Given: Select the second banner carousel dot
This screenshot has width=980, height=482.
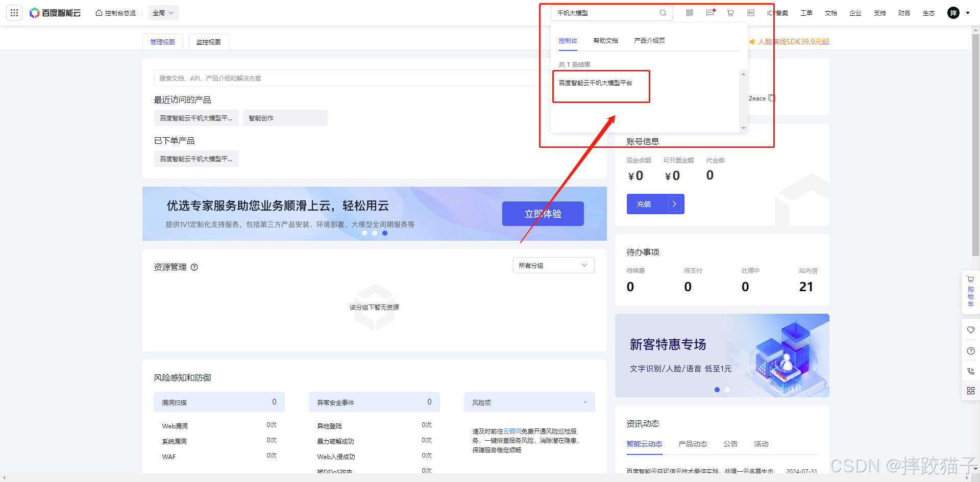Looking at the screenshot, I should (375, 233).
